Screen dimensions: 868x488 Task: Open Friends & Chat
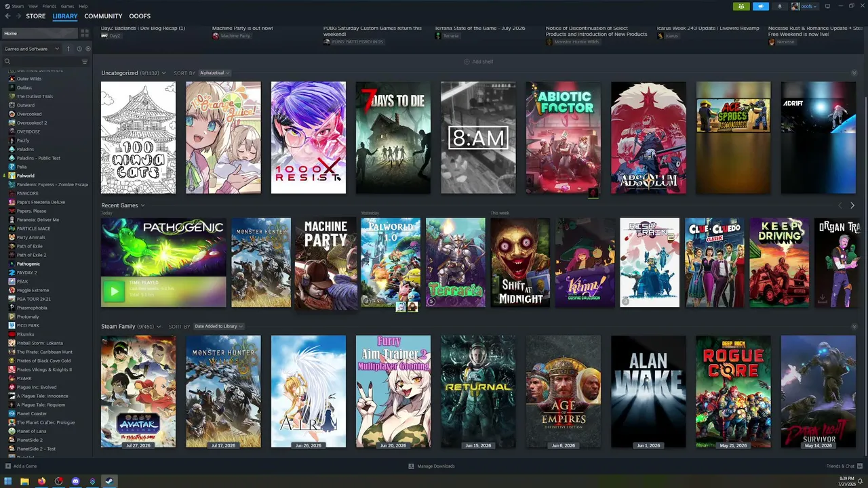click(844, 466)
